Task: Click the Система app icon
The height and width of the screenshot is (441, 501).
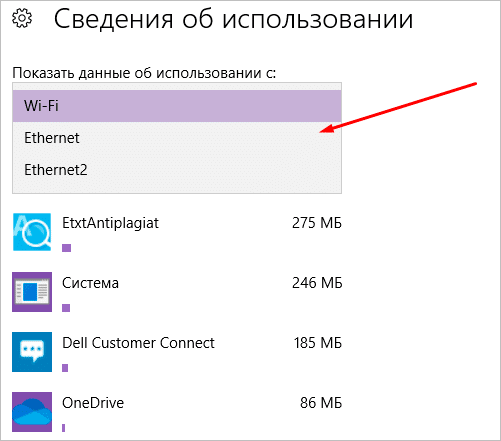Action: tap(32, 292)
